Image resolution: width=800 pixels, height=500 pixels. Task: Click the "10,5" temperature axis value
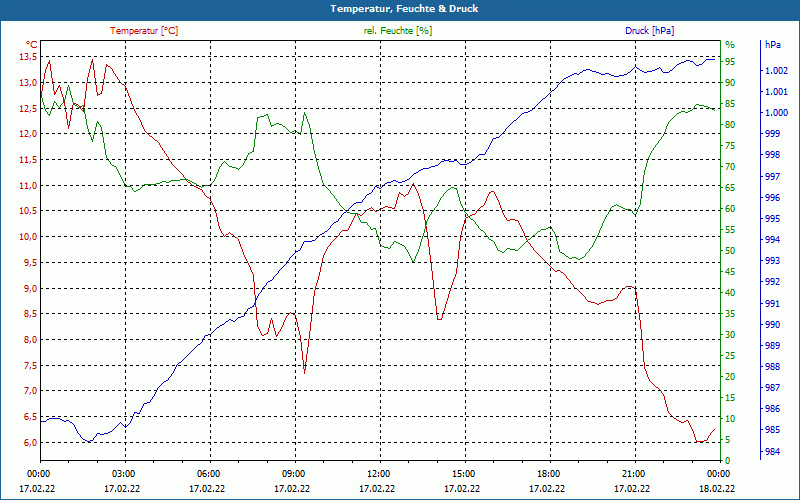click(x=28, y=211)
